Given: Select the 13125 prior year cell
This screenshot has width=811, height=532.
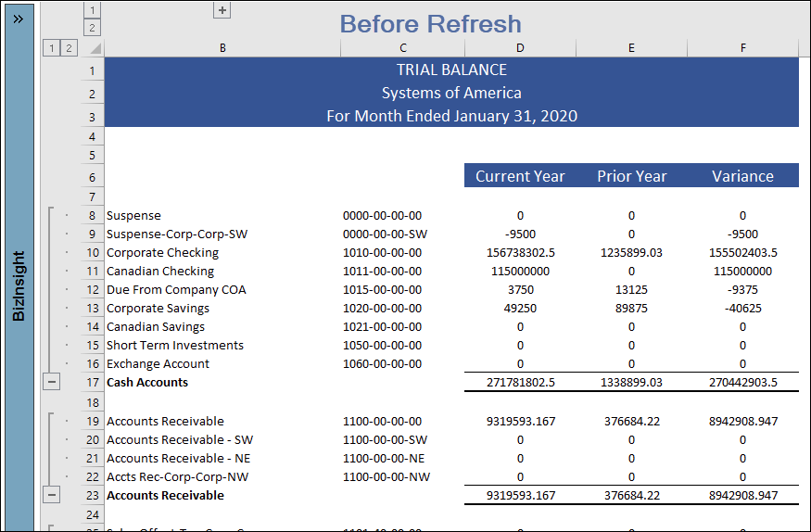Looking at the screenshot, I should coord(631,289).
